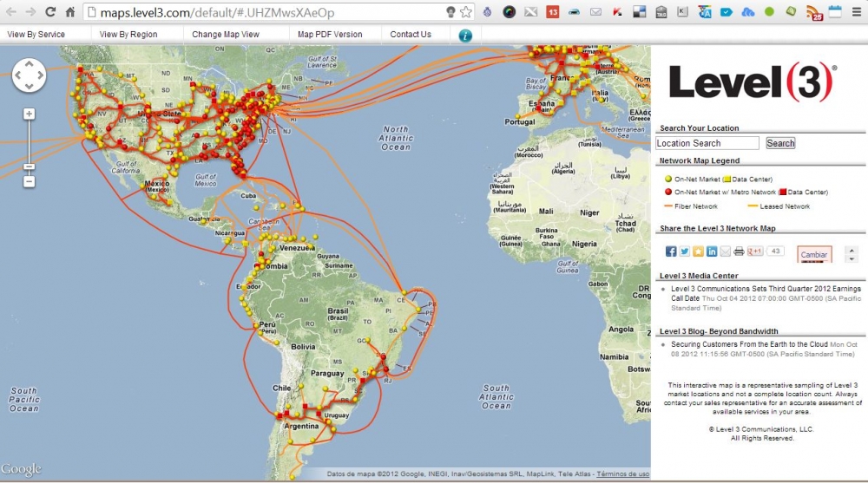Open Change Map View menu
The image size is (868, 483).
pos(226,35)
